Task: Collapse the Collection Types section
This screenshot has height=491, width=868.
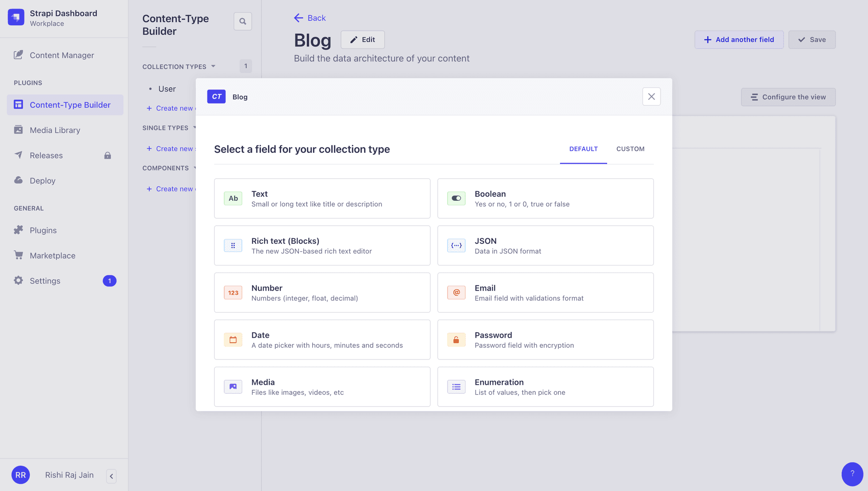Action: coord(213,66)
